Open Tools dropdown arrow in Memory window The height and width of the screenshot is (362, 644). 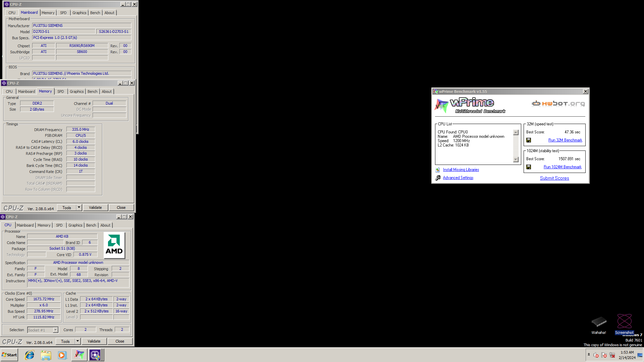click(x=79, y=207)
